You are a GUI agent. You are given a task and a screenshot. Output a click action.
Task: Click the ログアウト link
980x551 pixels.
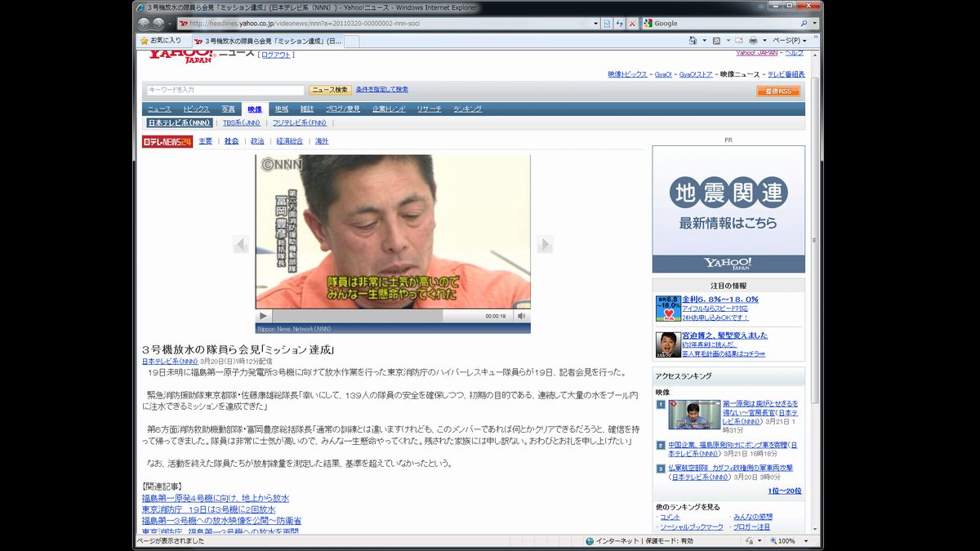pos(276,55)
